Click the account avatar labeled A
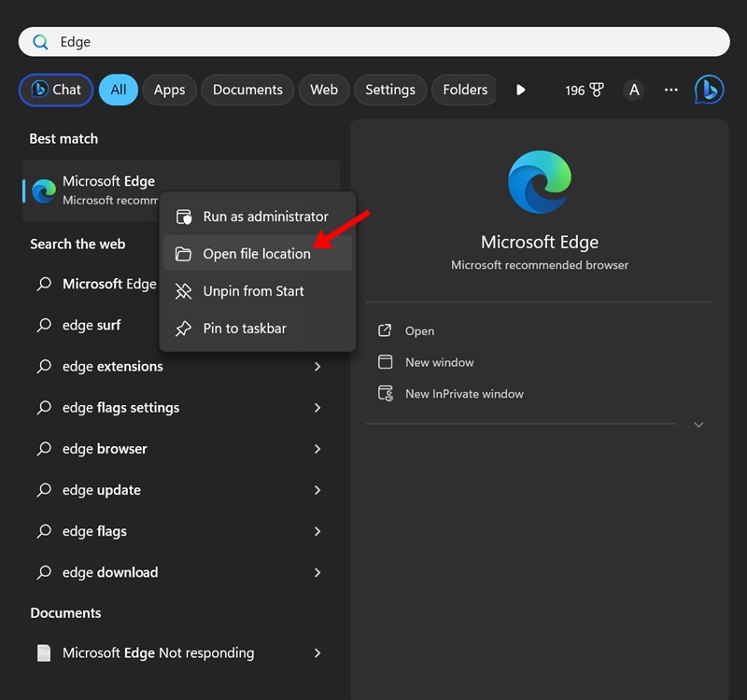Viewport: 747px width, 700px height. coord(635,90)
